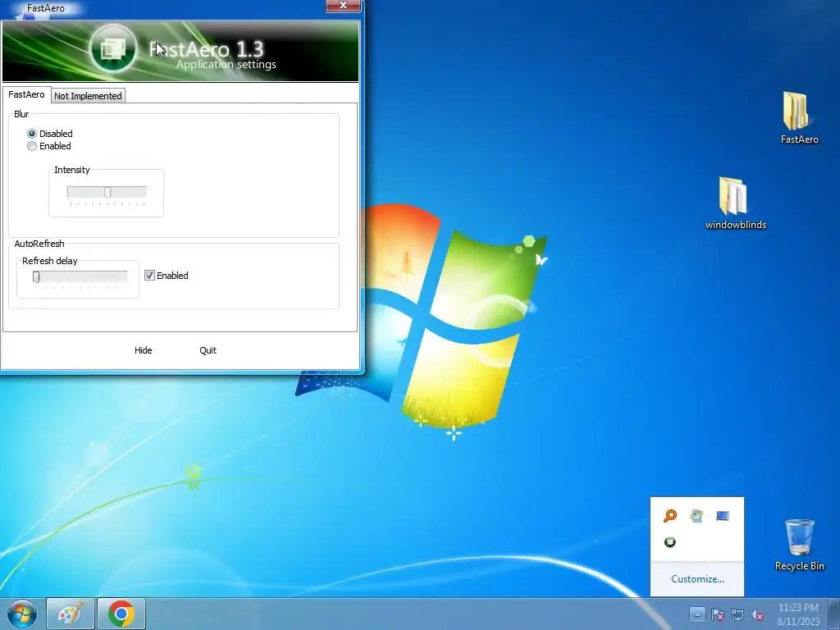Click the blue monitor tray icon
Screen dimensions: 840x630
[x=723, y=516]
